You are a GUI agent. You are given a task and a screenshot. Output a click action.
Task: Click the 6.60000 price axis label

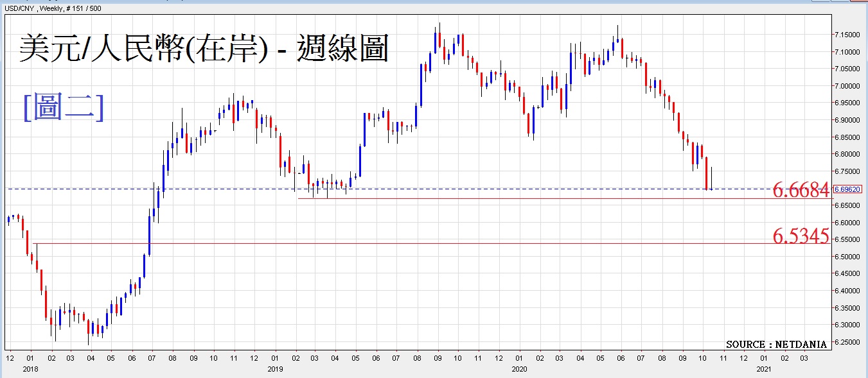(x=848, y=223)
